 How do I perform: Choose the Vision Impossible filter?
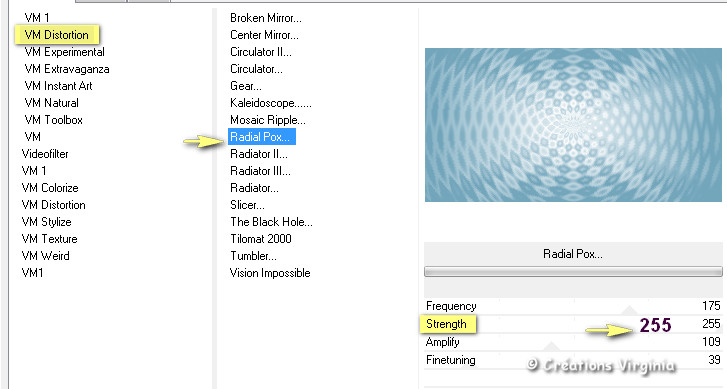270,273
